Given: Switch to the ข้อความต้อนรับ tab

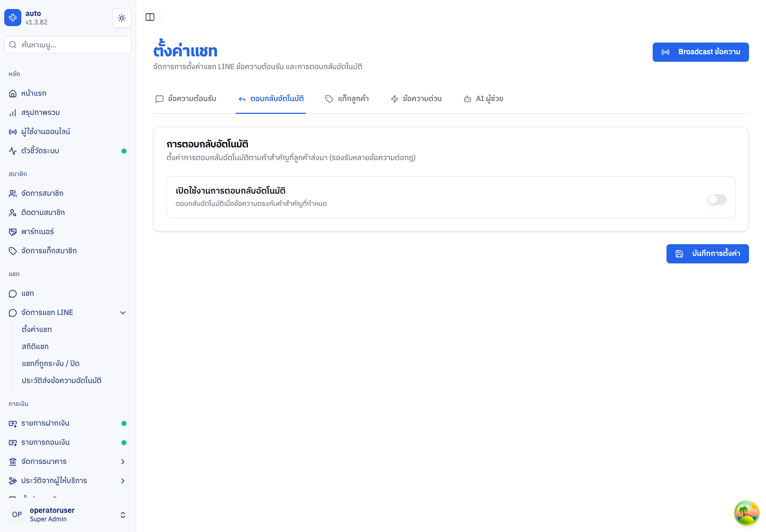Looking at the screenshot, I should coord(186,99).
